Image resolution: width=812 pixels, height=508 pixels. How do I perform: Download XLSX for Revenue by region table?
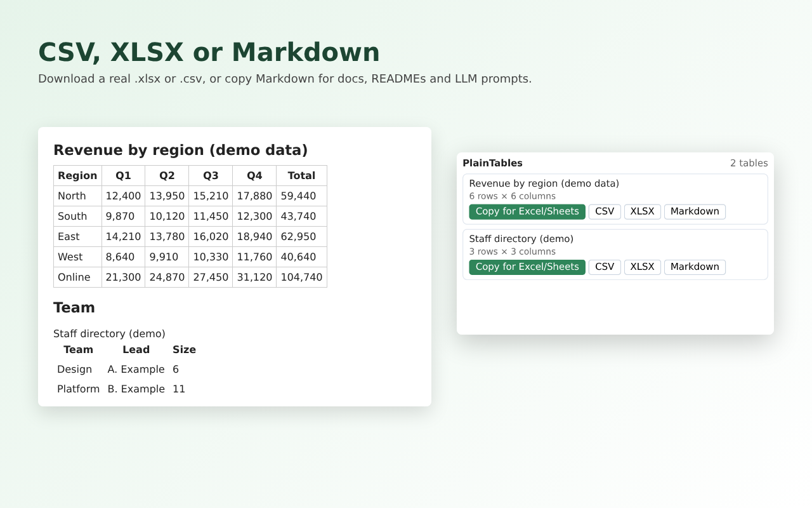coord(642,211)
